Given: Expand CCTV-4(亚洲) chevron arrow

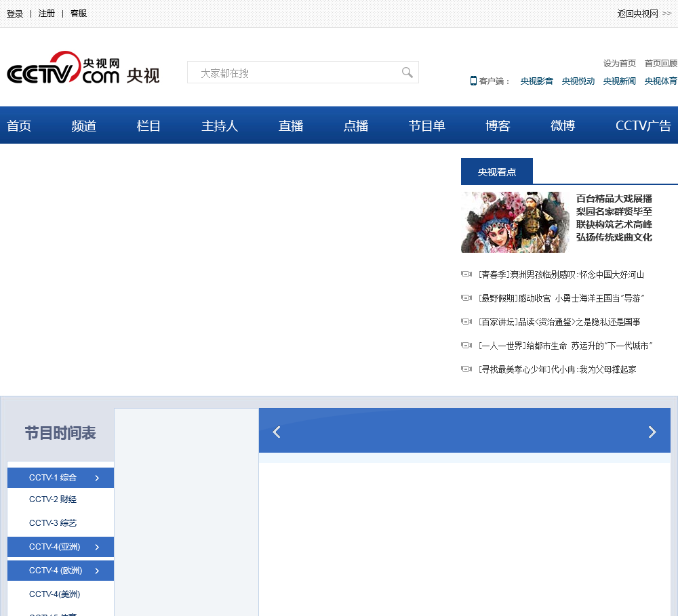Looking at the screenshot, I should pyautogui.click(x=97, y=548).
